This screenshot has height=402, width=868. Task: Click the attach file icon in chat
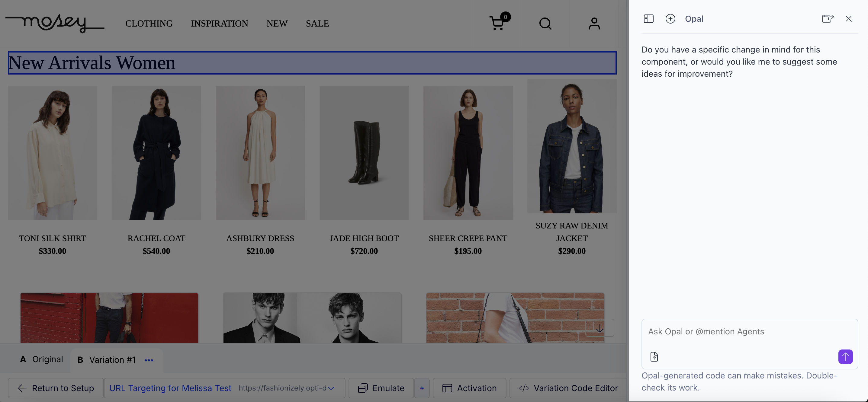click(x=654, y=356)
